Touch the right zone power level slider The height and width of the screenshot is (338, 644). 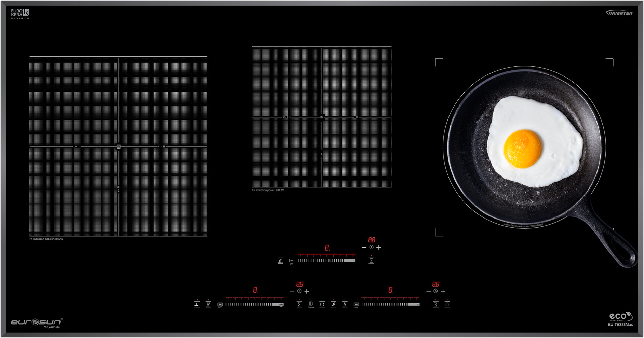point(390,304)
